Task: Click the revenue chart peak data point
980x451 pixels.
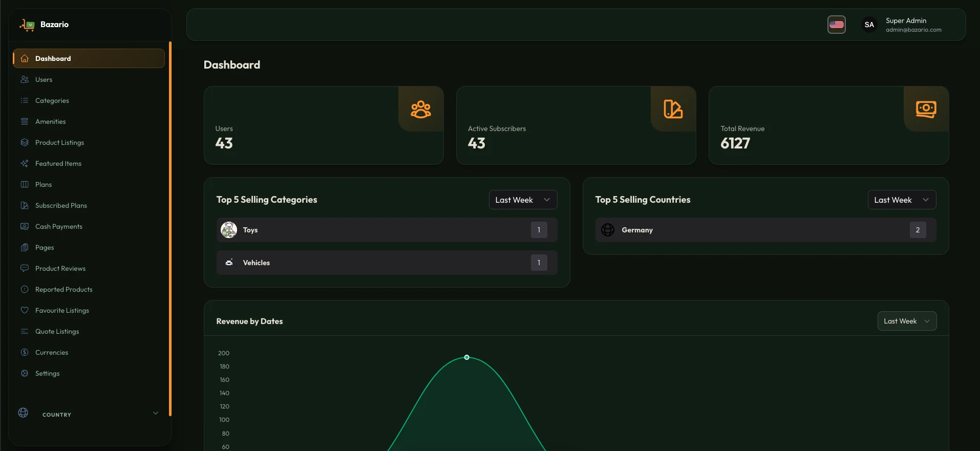Action: 466,357
